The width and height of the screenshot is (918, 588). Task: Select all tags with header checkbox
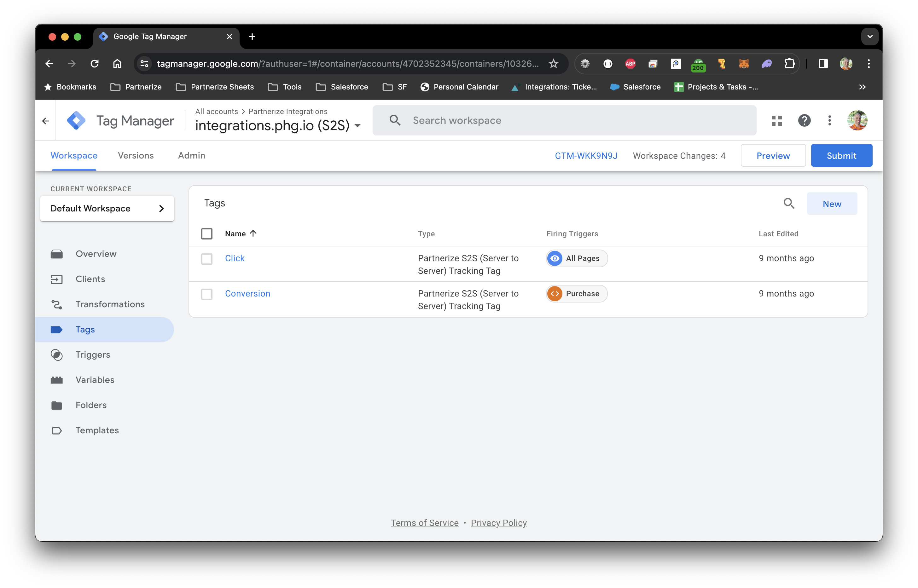point(206,234)
